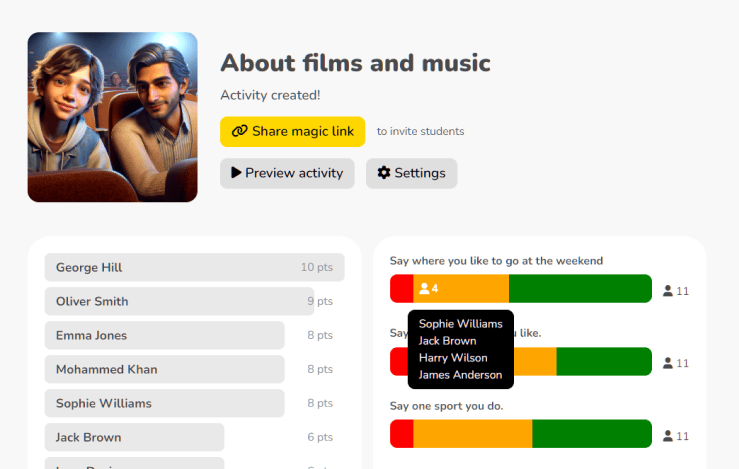Open Emma Jones student row
739x469 pixels.
pos(164,335)
